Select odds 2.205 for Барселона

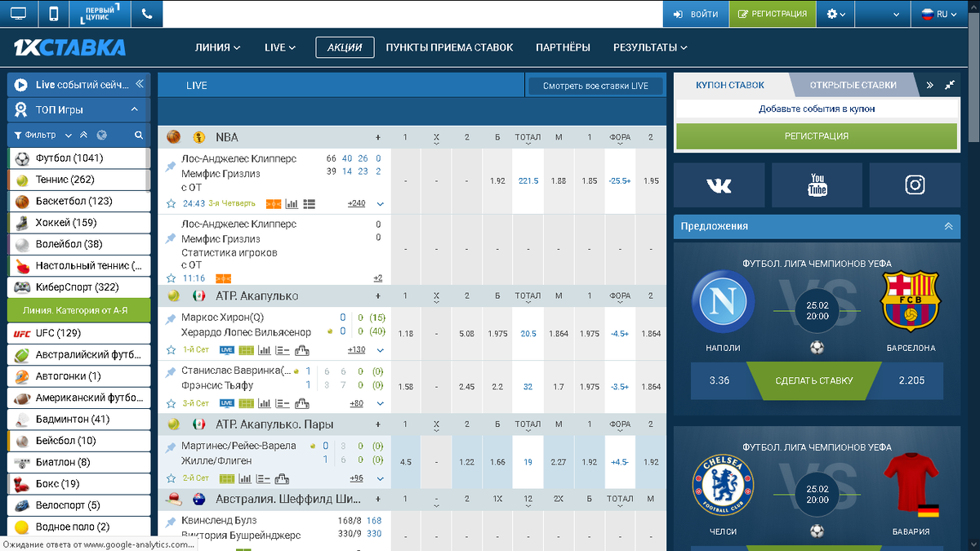click(911, 380)
